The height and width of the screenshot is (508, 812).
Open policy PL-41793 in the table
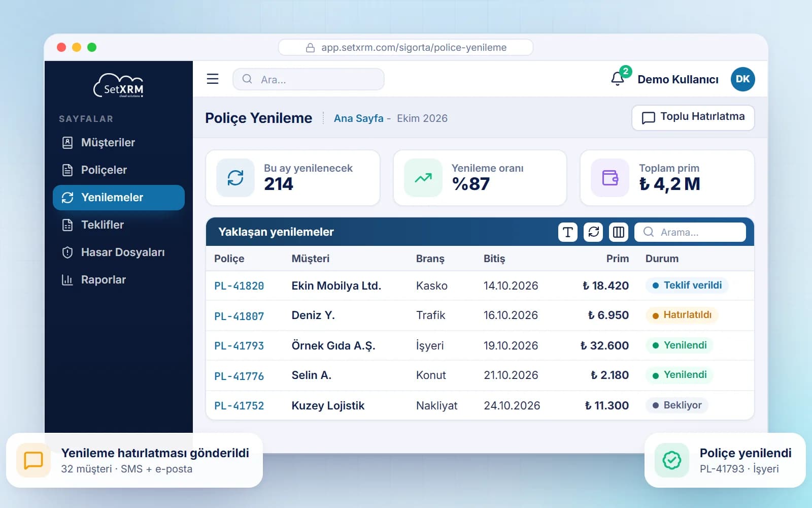click(239, 346)
